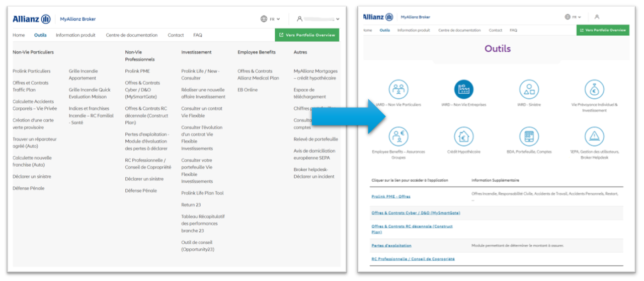Open Relevé de portefeuille link
This screenshot has height=281, width=644.
(316, 139)
